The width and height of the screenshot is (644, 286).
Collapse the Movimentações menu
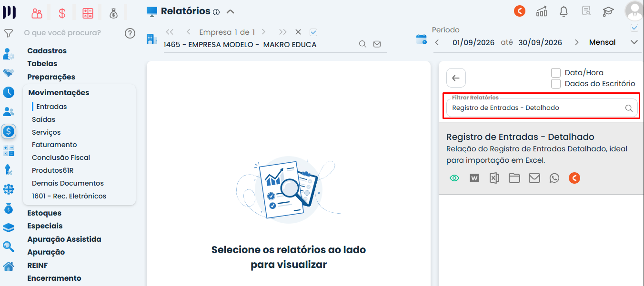tap(59, 93)
